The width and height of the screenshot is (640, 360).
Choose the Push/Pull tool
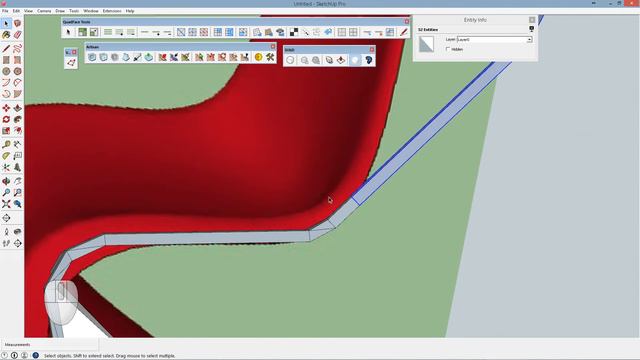coord(17,108)
